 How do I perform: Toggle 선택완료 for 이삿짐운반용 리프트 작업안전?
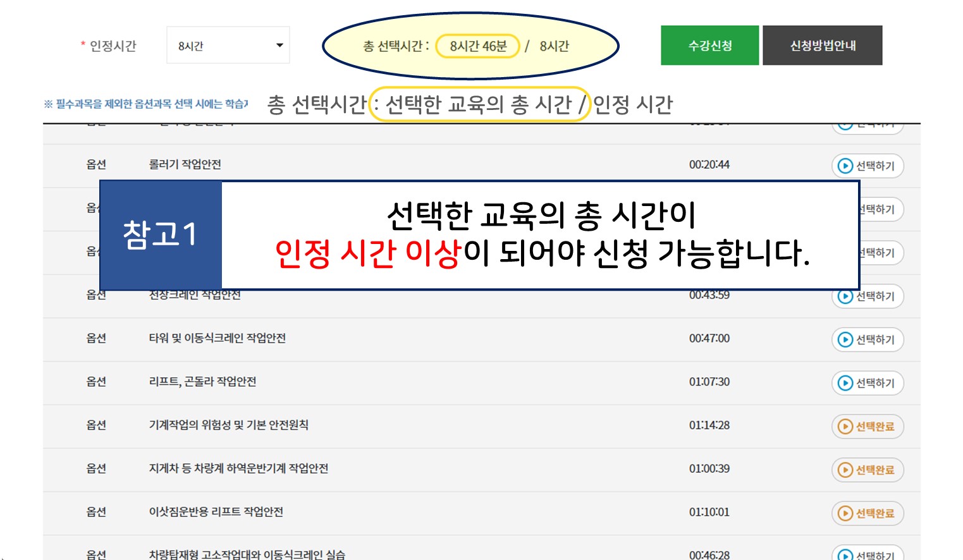click(868, 513)
